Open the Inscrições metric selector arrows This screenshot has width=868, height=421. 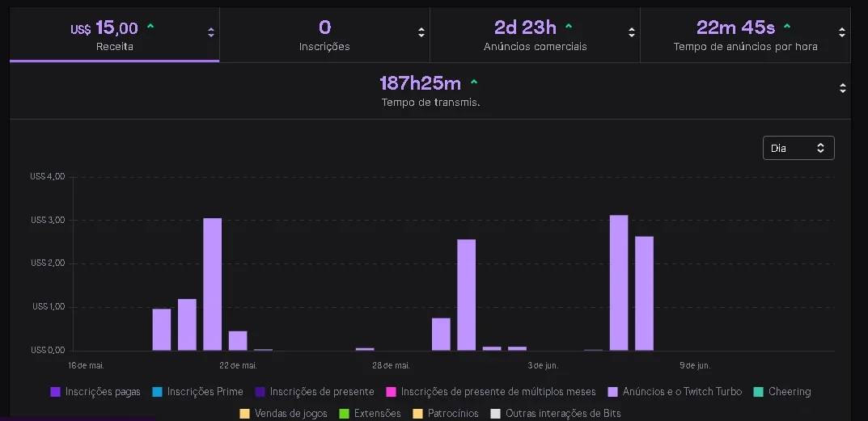coord(421,32)
